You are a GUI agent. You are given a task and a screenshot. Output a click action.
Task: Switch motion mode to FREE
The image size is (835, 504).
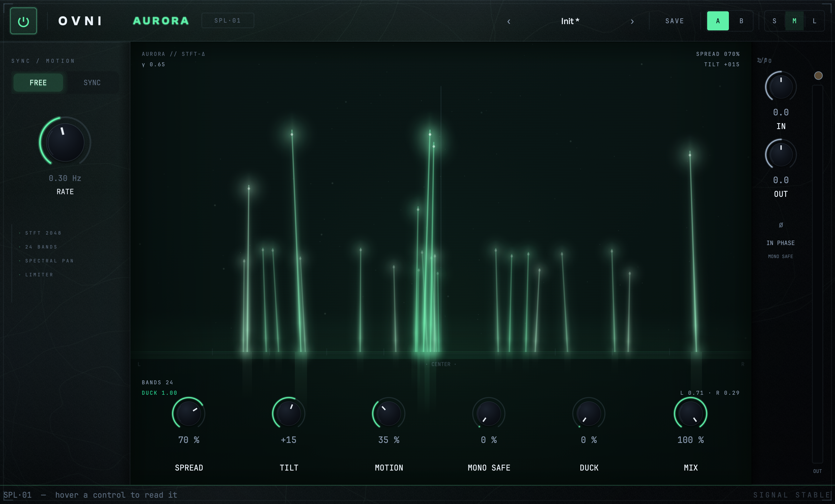tap(38, 83)
